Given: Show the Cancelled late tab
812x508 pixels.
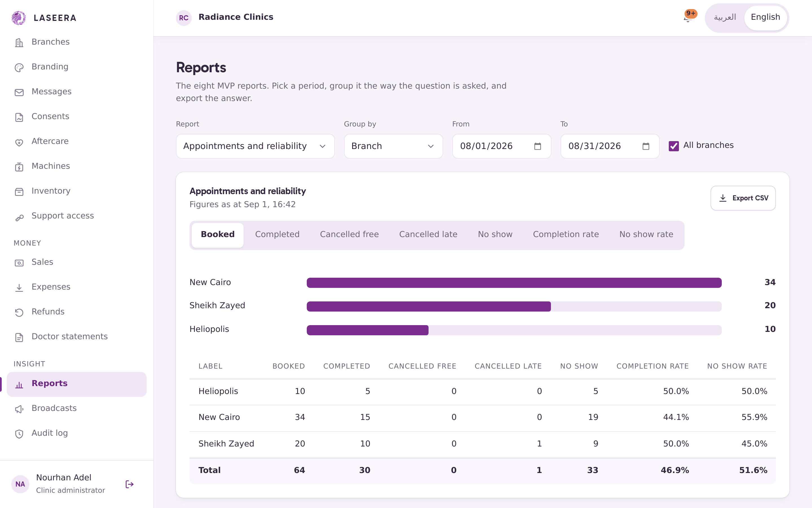Looking at the screenshot, I should (x=428, y=235).
